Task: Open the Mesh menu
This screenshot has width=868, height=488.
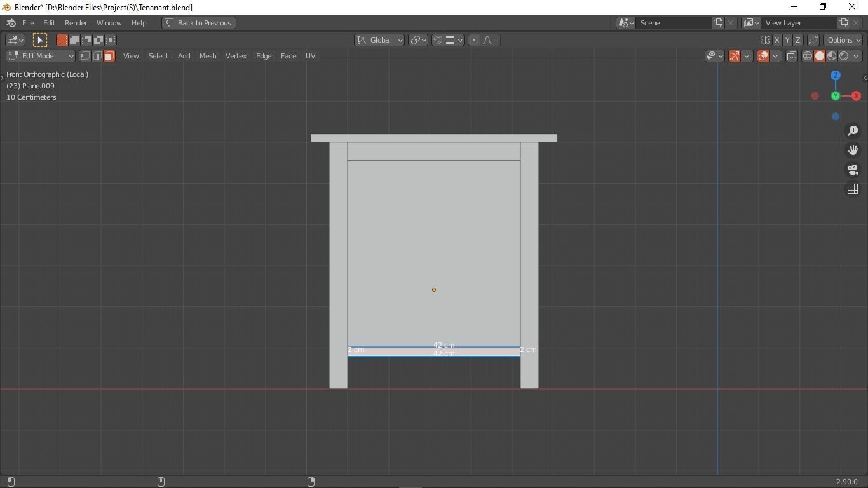Action: click(x=208, y=56)
